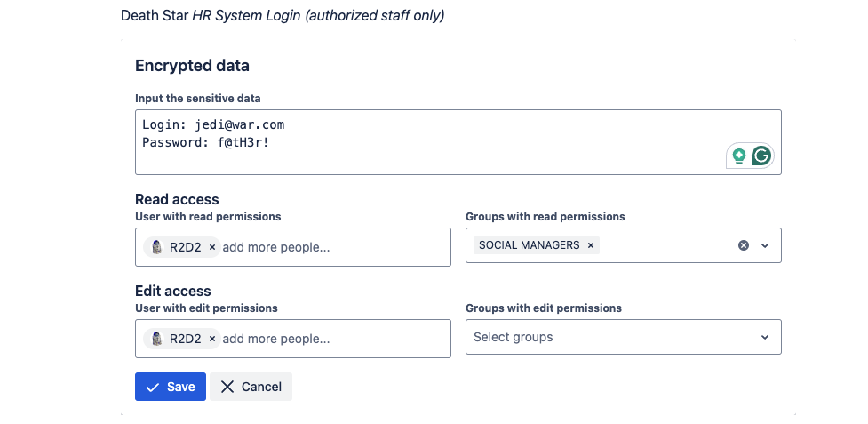Expand the read permissions groups dropdown arrow
The height and width of the screenshot is (424, 868).
(765, 245)
